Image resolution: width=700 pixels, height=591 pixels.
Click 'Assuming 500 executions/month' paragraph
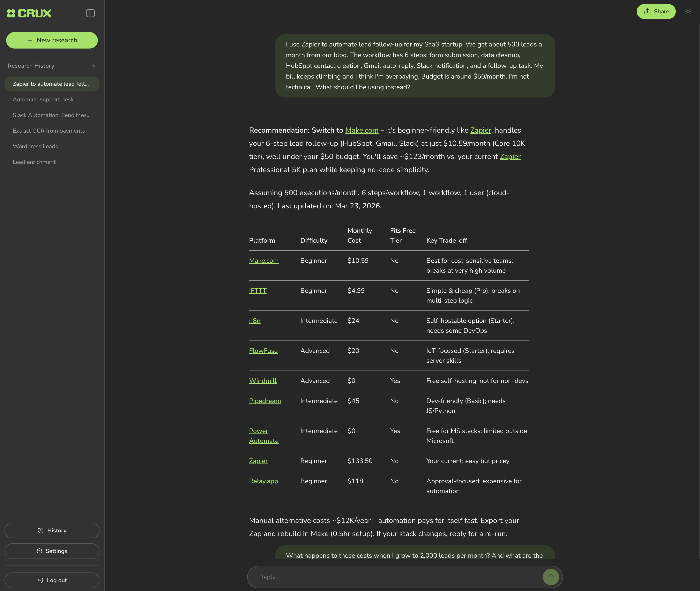pos(379,199)
